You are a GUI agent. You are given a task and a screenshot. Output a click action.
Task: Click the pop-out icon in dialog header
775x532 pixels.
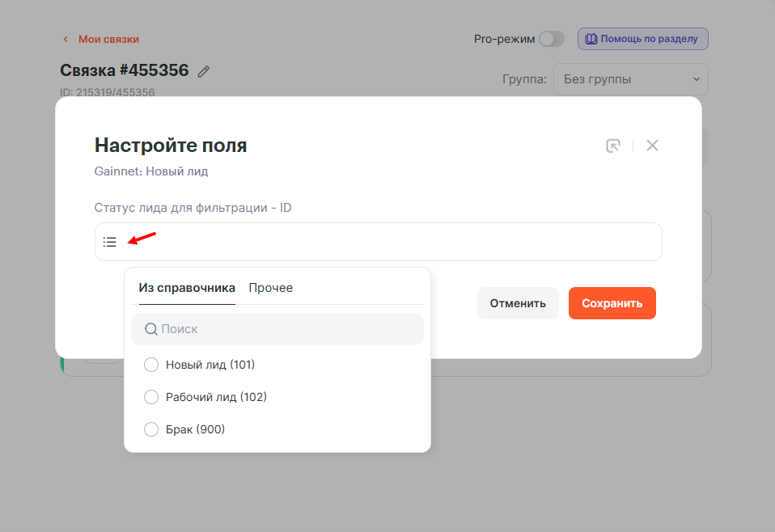[x=613, y=146]
